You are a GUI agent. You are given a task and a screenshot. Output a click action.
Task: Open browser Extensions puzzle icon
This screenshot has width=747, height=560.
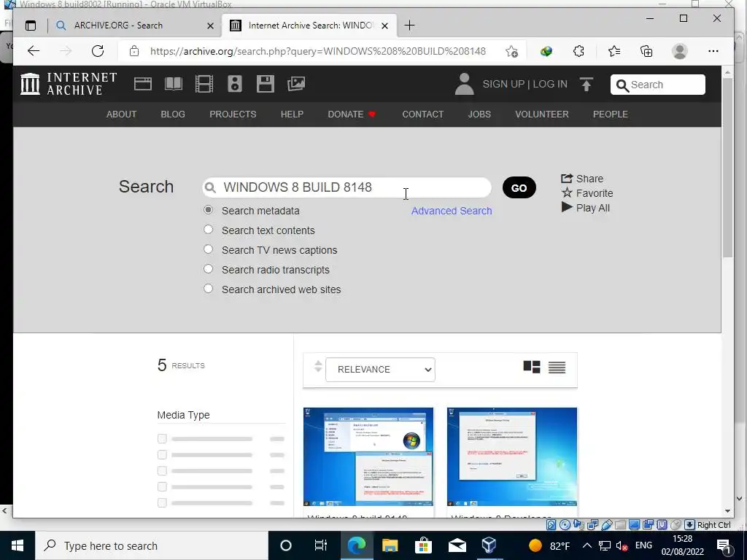(x=578, y=51)
